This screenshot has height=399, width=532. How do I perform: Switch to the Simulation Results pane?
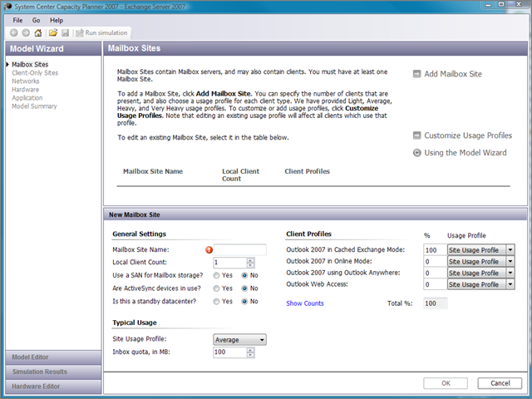click(53, 372)
